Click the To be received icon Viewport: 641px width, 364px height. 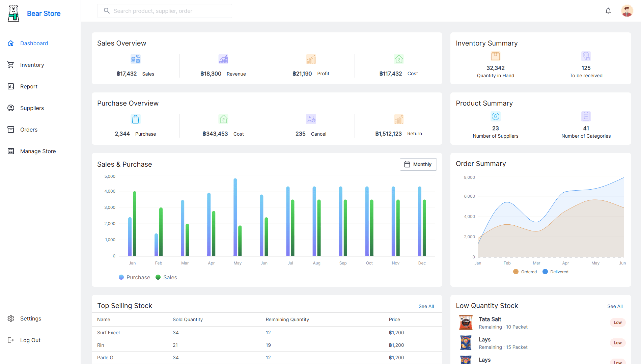tap(586, 56)
